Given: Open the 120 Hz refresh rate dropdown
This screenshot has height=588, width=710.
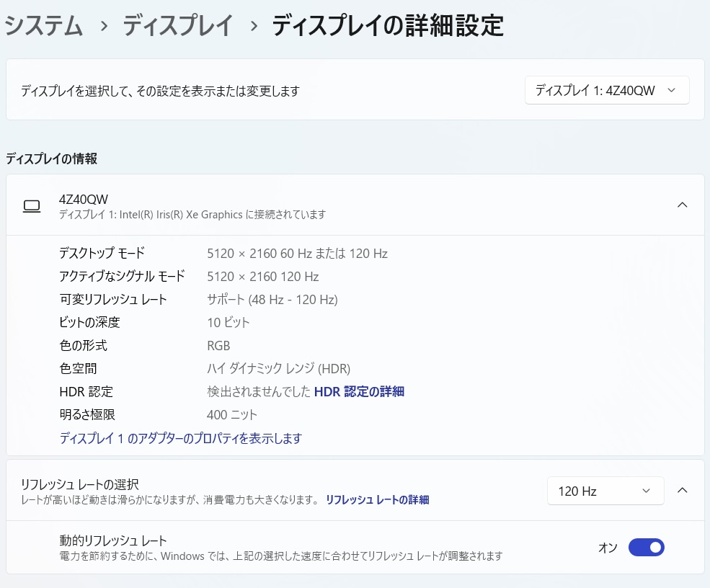Looking at the screenshot, I should coord(605,491).
